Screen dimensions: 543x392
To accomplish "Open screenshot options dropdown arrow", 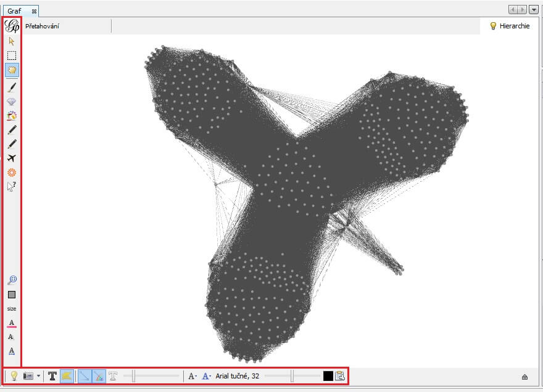I will tap(38, 376).
